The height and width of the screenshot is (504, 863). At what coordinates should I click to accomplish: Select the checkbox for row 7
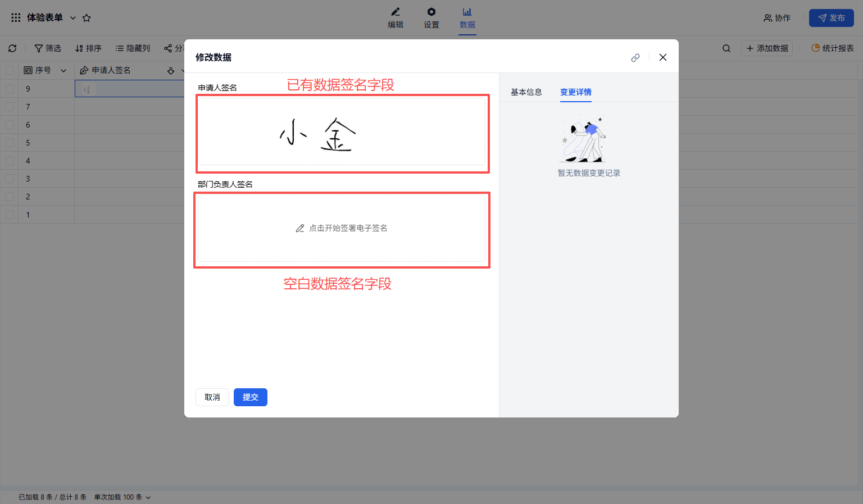[x=10, y=107]
